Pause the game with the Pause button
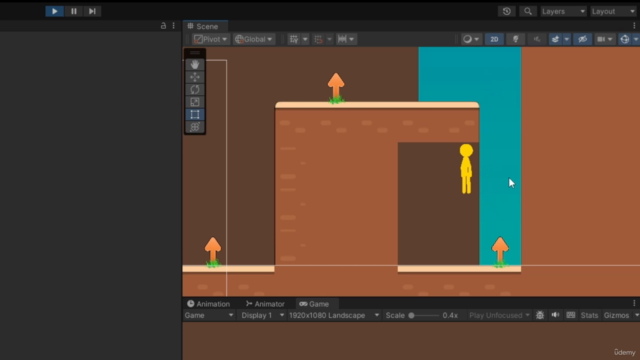This screenshot has height=360, width=640. pos(73,11)
